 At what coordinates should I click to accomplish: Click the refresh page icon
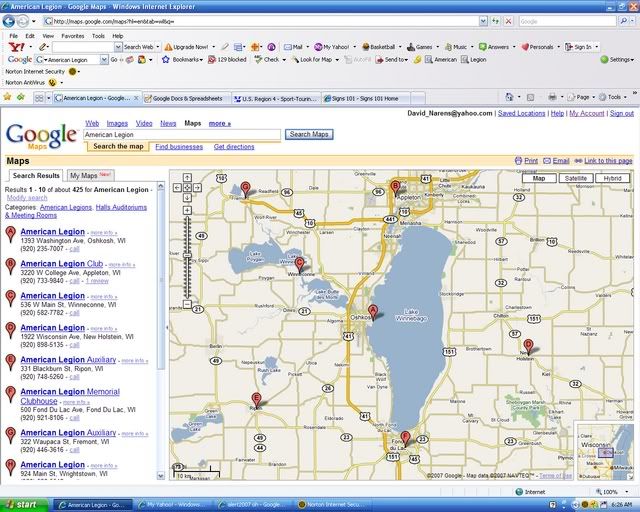pos(496,21)
